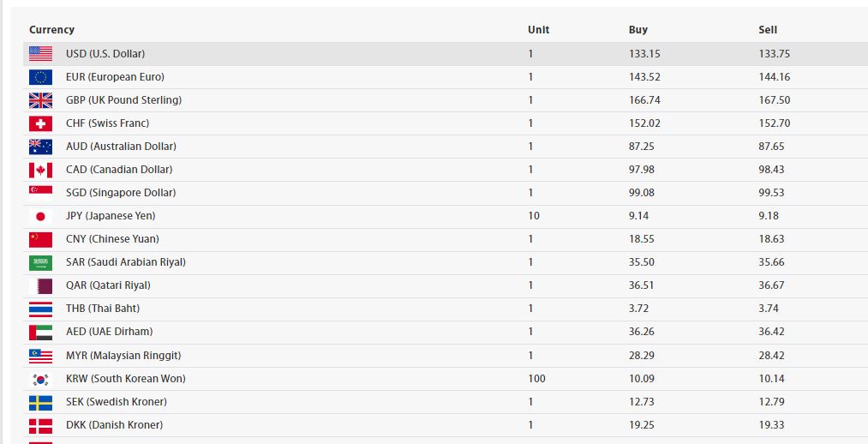Screen dimensions: 868x444
Task: Click the Sell column header
Action: [x=768, y=30]
